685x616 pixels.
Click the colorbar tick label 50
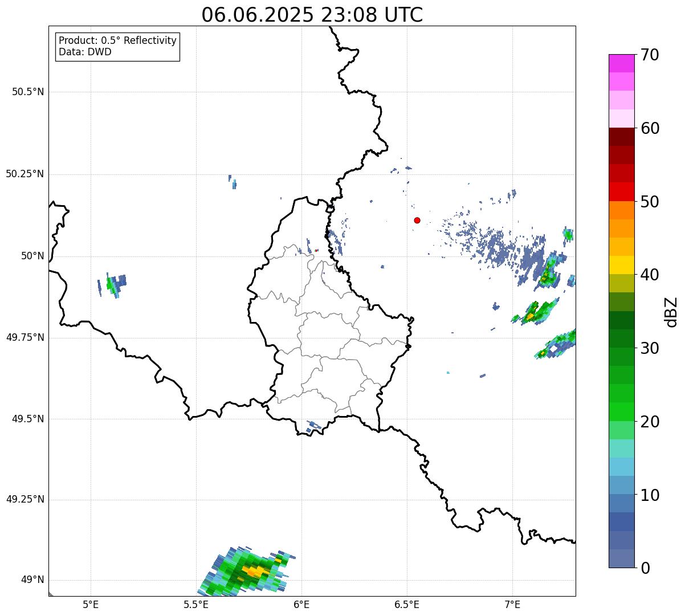pyautogui.click(x=650, y=202)
